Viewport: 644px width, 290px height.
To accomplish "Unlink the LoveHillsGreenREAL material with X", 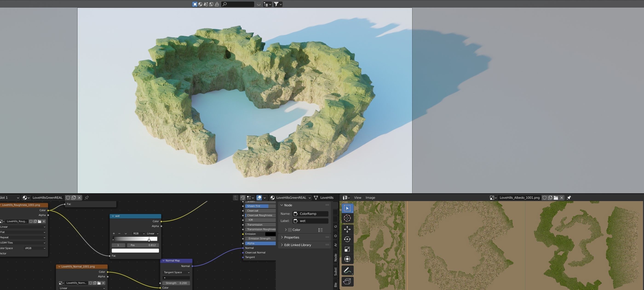I will pyautogui.click(x=80, y=198).
